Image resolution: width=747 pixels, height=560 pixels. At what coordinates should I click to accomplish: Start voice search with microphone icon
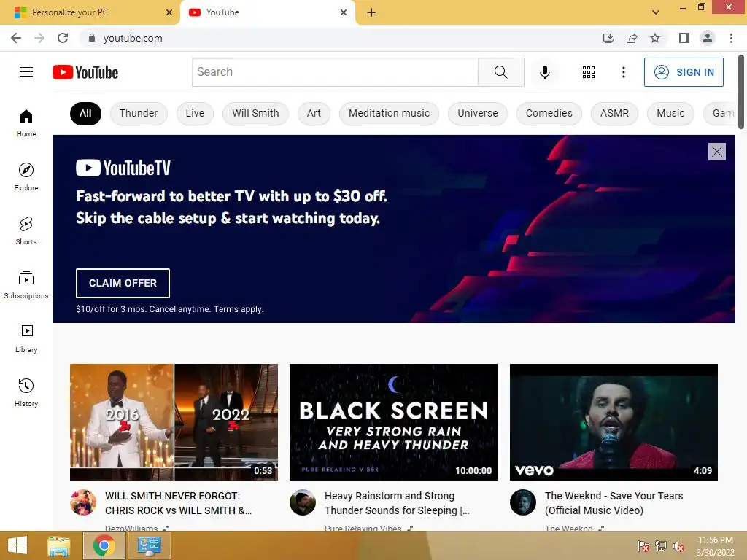coord(544,72)
